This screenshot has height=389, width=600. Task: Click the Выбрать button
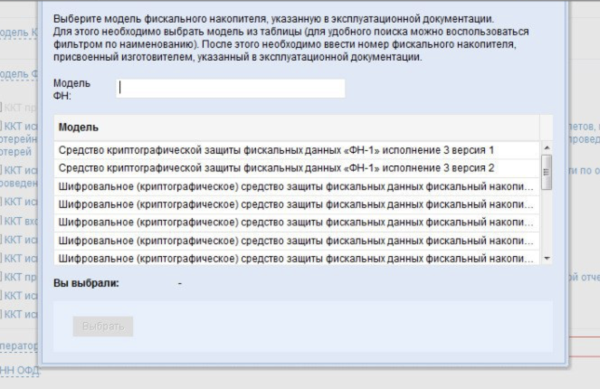pyautogui.click(x=103, y=326)
